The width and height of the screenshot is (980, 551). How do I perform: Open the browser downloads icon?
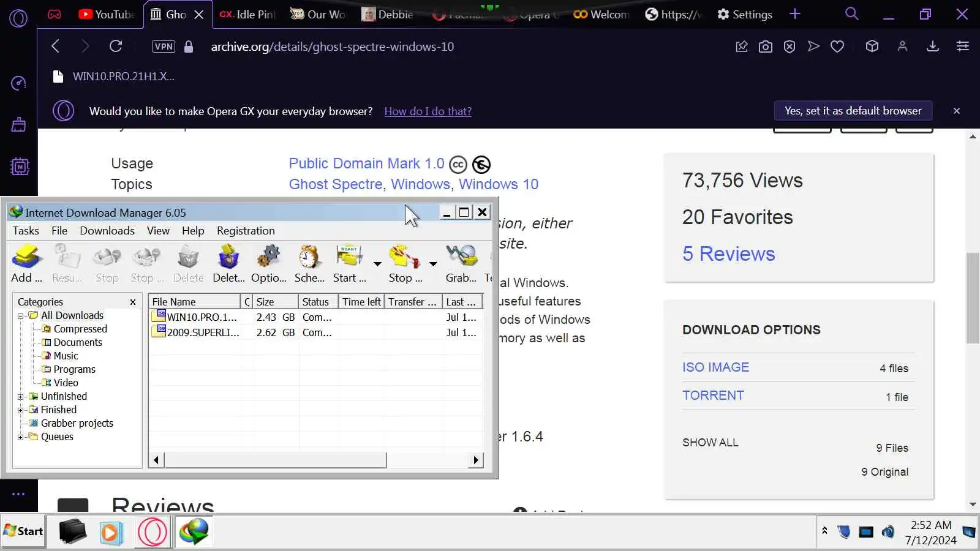tap(933, 46)
